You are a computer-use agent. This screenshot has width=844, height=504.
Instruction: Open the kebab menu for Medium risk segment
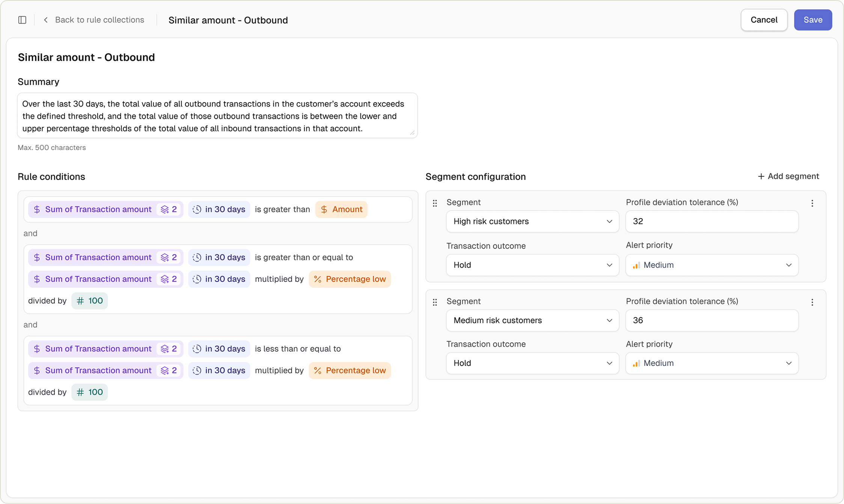coord(812,302)
